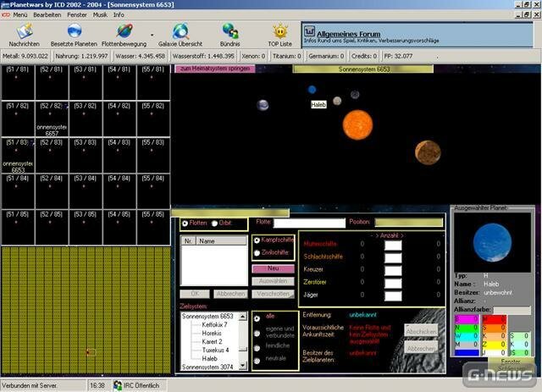Select galaxy sector (52 / 82) Sonnensystem 6657

pos(52,119)
